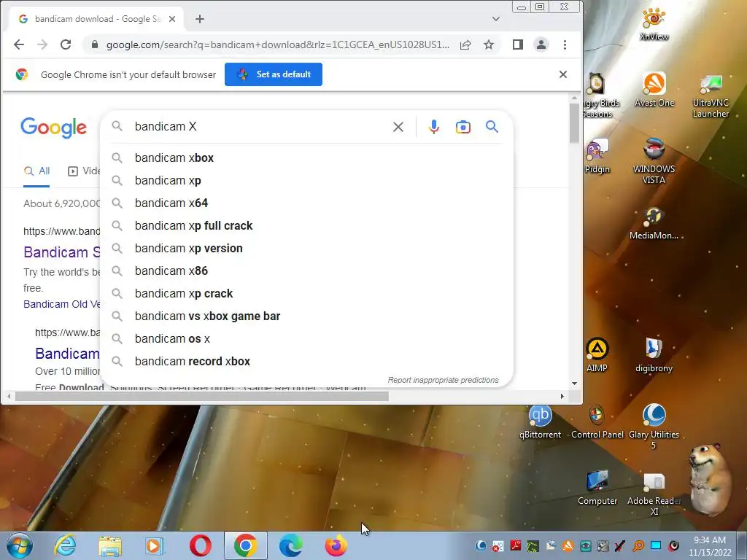Open Chrome side panel icon
The width and height of the screenshot is (747, 560).
[x=518, y=44]
